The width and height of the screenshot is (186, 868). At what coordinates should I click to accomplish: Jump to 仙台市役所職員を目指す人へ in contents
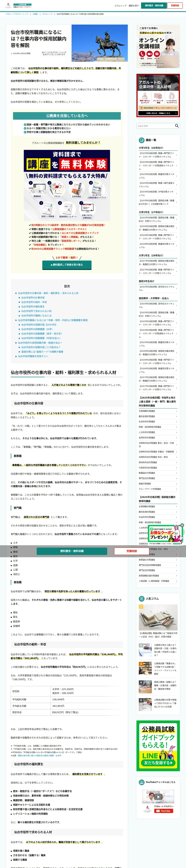pyautogui.click(x=33, y=356)
